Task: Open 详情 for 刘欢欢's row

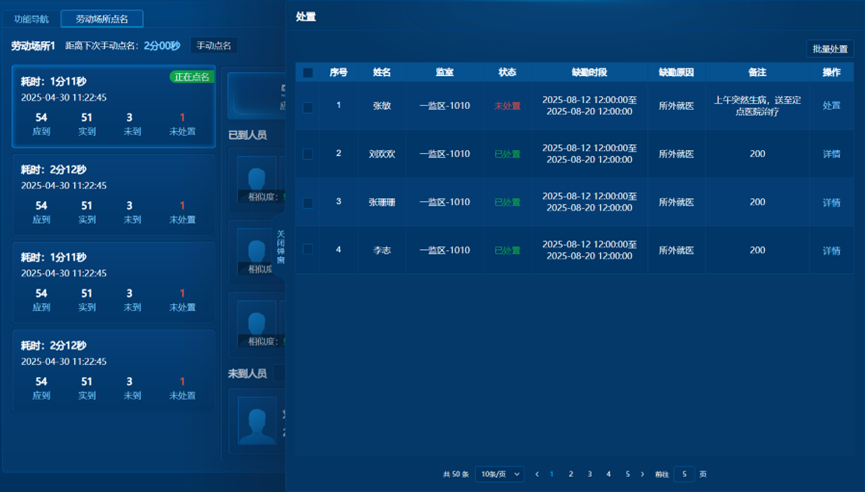Action: point(831,154)
